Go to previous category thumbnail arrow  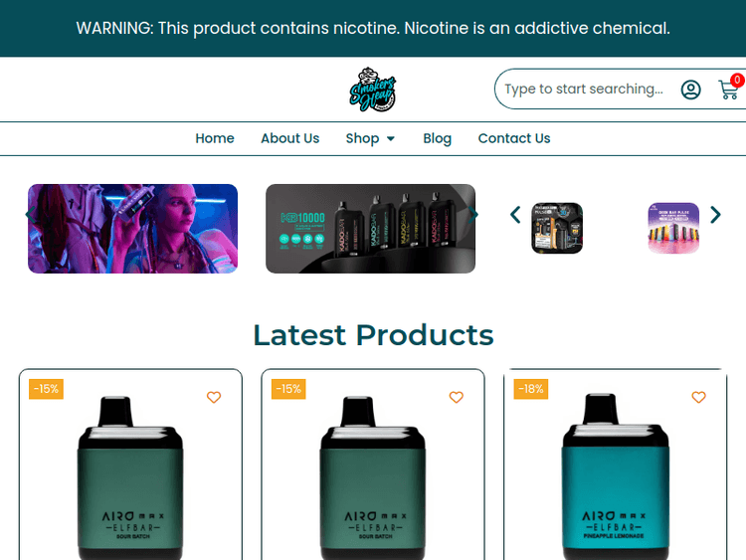pyautogui.click(x=515, y=214)
